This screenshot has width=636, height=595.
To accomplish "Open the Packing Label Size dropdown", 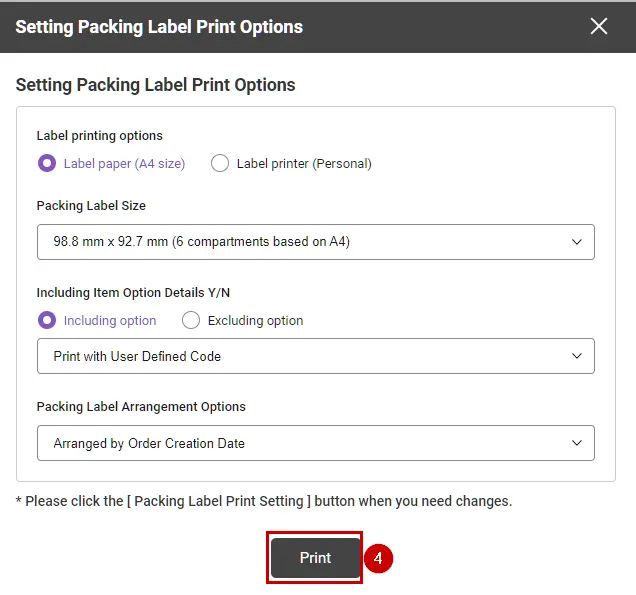I will coord(315,242).
